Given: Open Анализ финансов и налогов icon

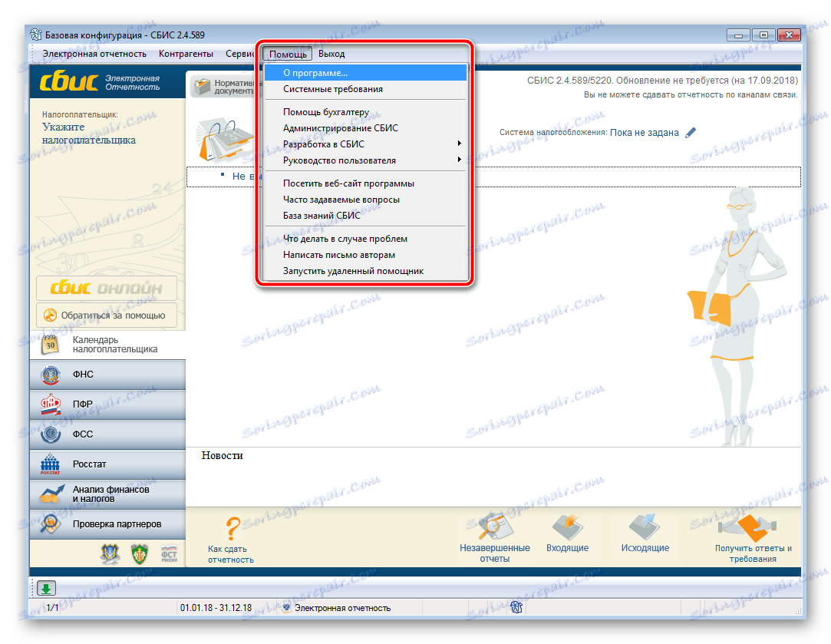Looking at the screenshot, I should coord(51,494).
